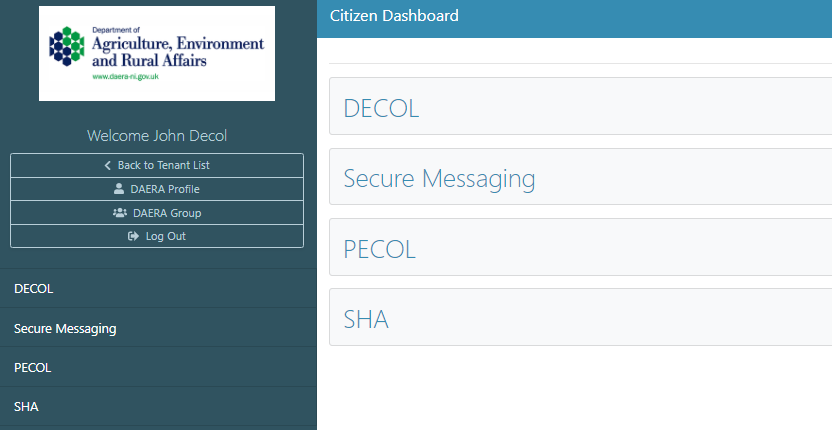Choose PECOL in the left sidebar menu

32,367
